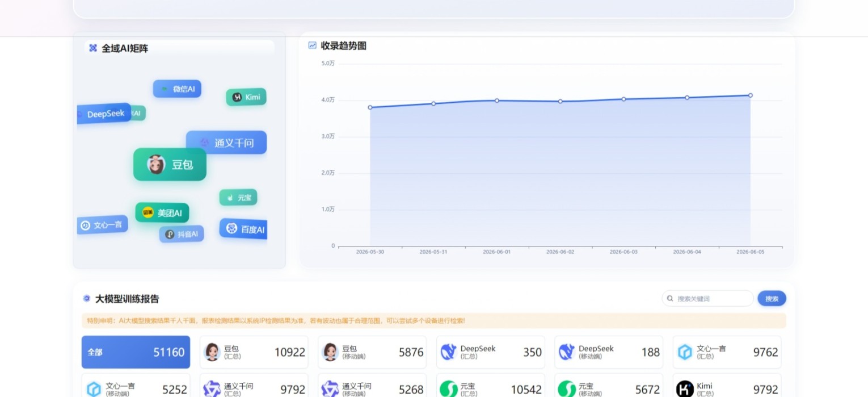Viewport: 868px width, 397px height.
Task: Click the 2026-06-01 data point on chart
Action: coord(497,101)
